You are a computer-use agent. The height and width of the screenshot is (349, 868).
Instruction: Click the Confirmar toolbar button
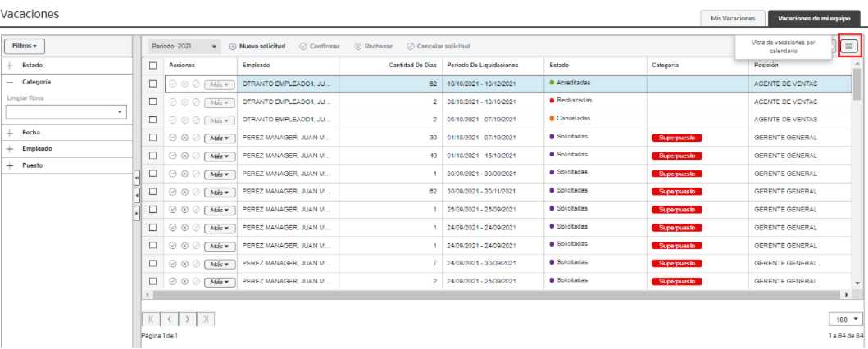click(320, 47)
